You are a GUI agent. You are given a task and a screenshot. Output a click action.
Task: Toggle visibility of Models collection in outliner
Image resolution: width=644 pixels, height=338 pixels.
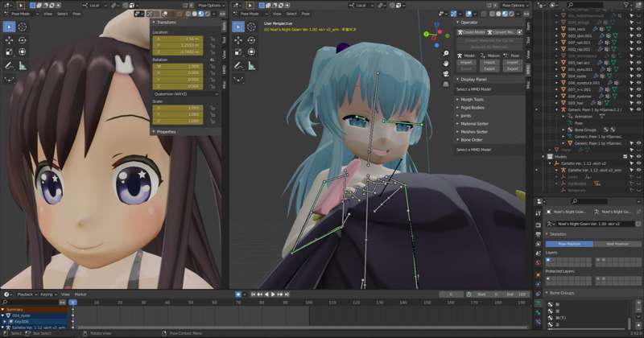tap(638, 156)
